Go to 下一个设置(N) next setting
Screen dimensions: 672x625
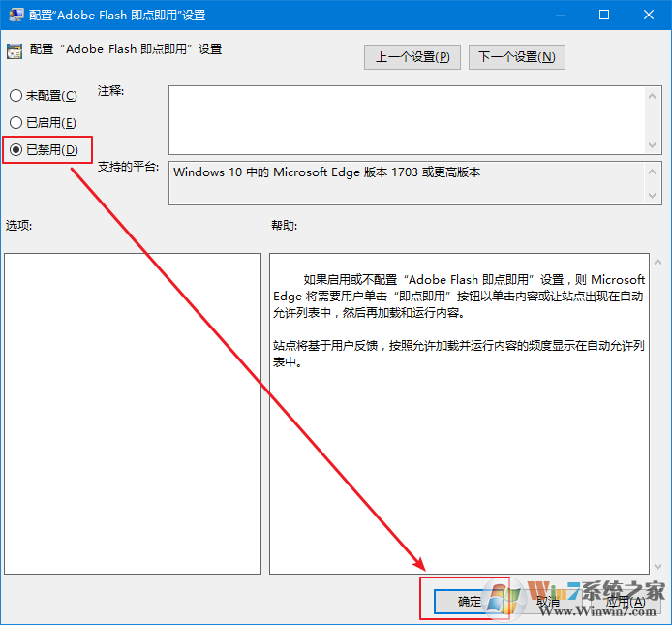point(517,57)
